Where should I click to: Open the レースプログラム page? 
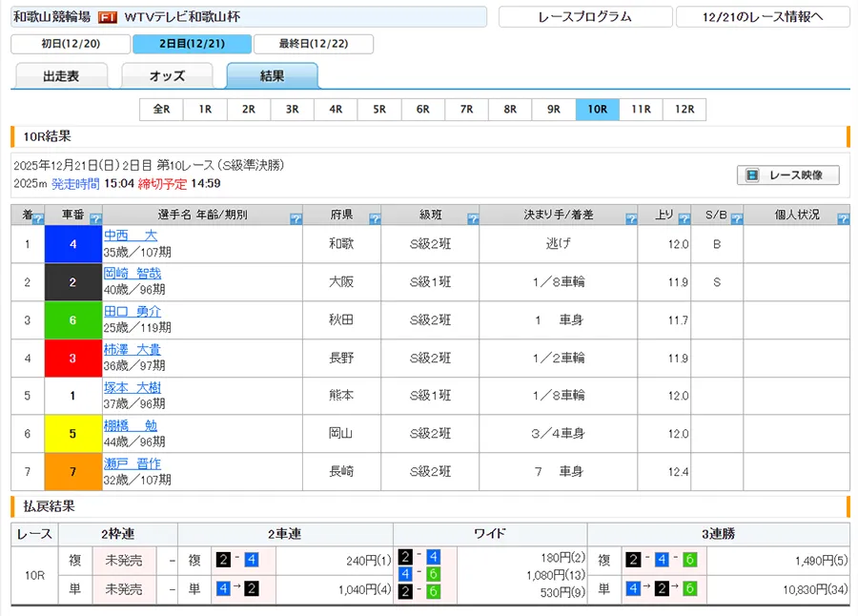click(584, 17)
